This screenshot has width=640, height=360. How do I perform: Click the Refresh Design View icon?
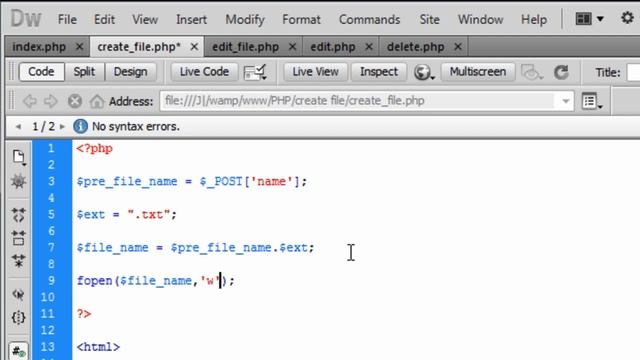pos(561,72)
